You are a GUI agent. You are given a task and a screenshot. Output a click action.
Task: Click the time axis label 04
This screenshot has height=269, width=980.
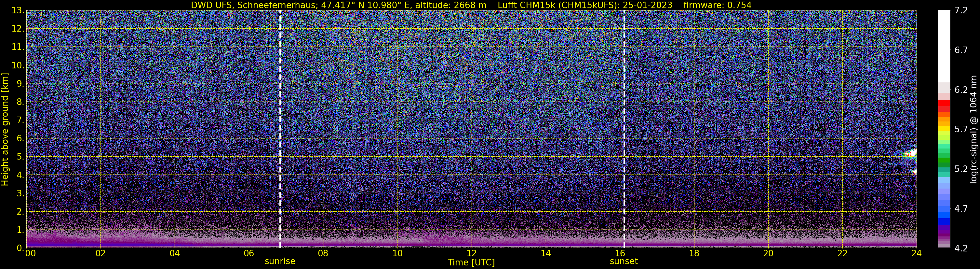click(175, 254)
